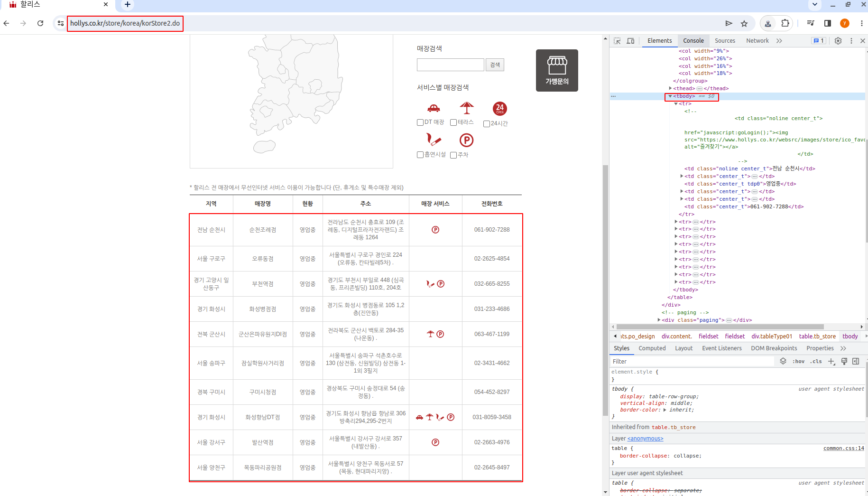Click the red smoking facility icon
The width and height of the screenshot is (868, 496).
[434, 140]
